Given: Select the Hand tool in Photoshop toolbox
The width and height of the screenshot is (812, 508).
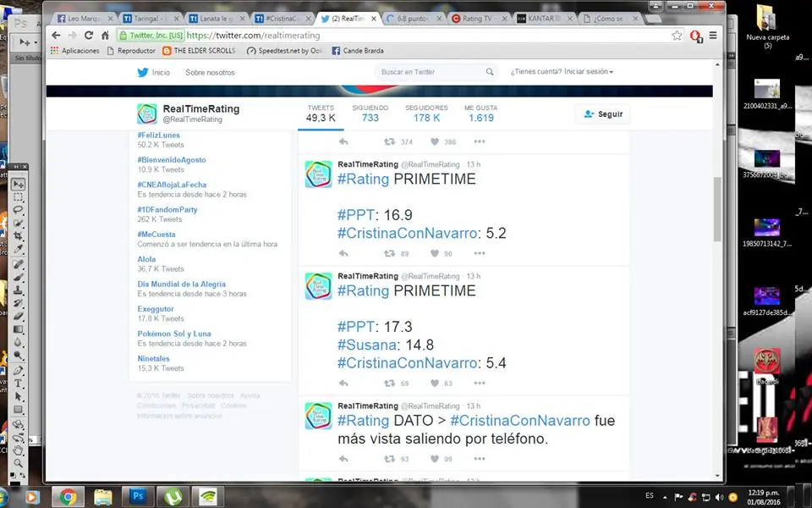Looking at the screenshot, I should click(x=18, y=450).
